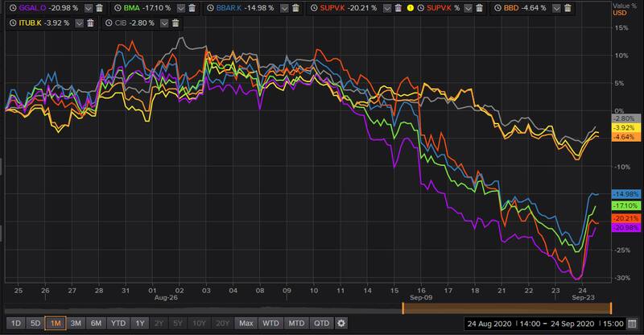Remove ITUB.K using its trash icon
644x335 pixels.
point(89,23)
